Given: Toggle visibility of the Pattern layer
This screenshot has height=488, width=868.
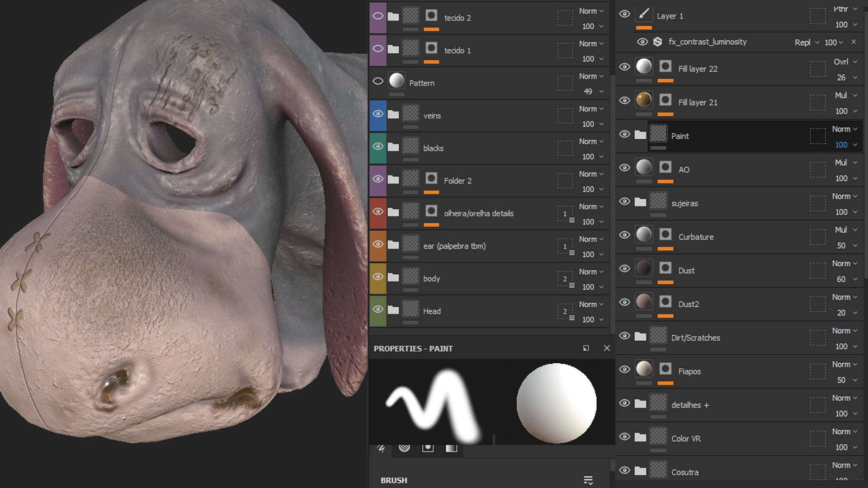Looking at the screenshot, I should click(x=378, y=81).
